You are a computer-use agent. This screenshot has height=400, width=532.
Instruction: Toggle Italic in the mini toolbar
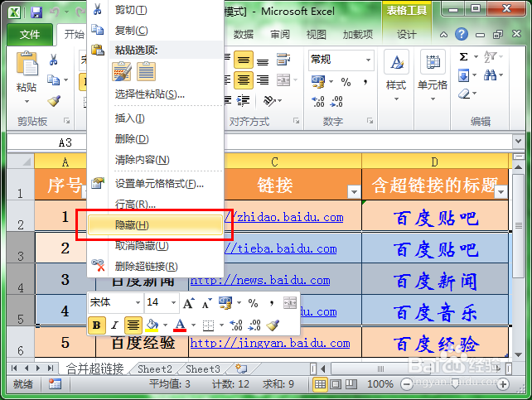click(114, 325)
